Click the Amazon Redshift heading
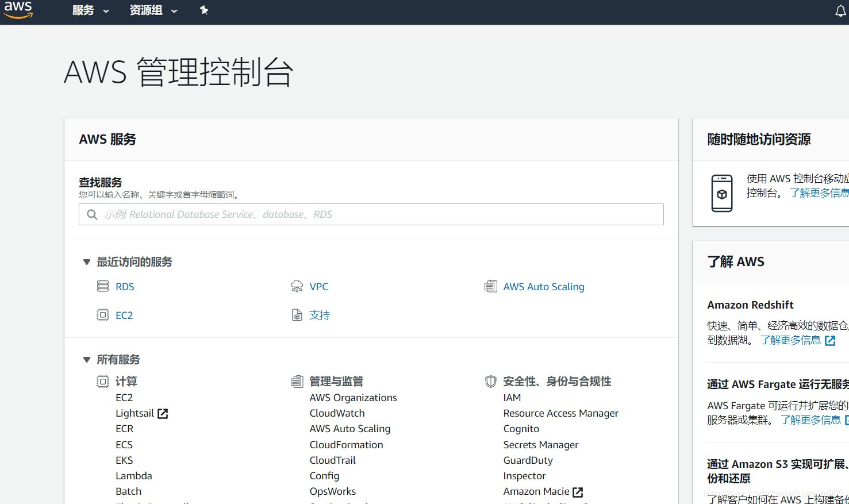Viewport: 849px width, 504px height. click(750, 305)
